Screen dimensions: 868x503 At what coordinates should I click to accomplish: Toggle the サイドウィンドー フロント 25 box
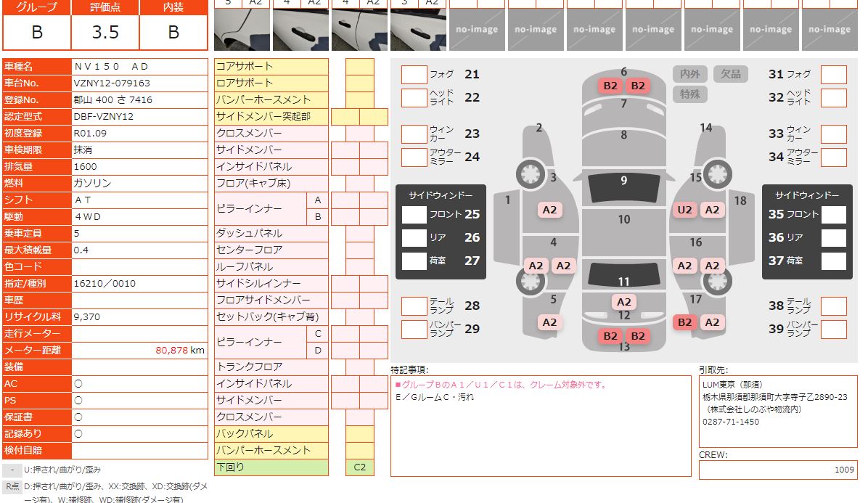tap(414, 215)
